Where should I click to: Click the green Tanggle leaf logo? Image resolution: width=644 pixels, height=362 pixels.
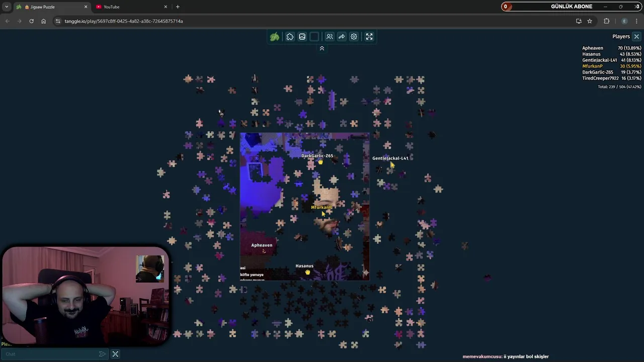pos(275,37)
